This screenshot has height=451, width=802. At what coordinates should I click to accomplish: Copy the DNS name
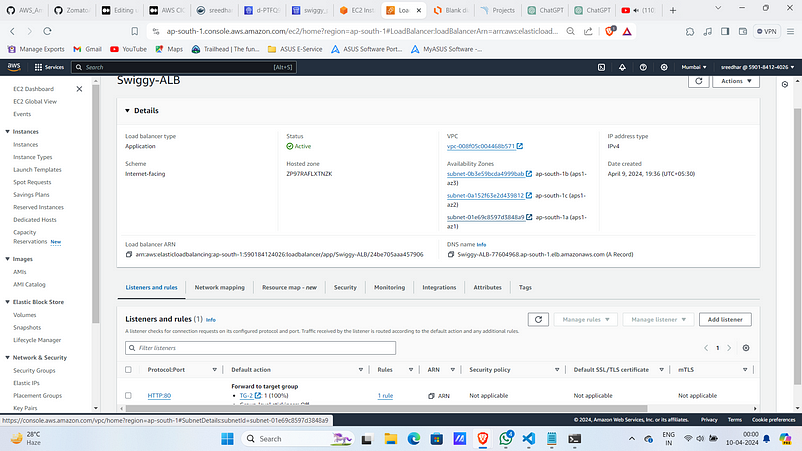pos(451,254)
